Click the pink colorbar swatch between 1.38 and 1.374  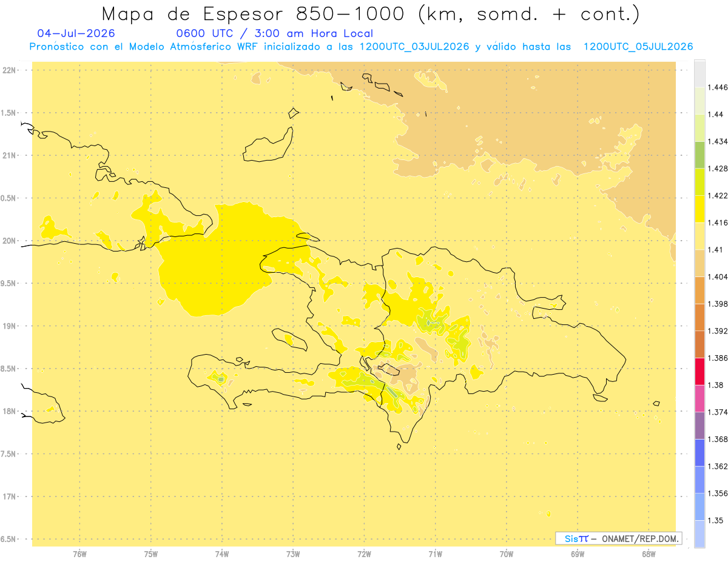[699, 398]
